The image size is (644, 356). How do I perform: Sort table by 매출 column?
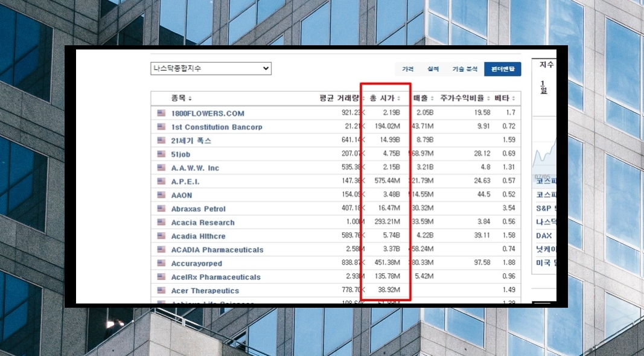point(423,98)
